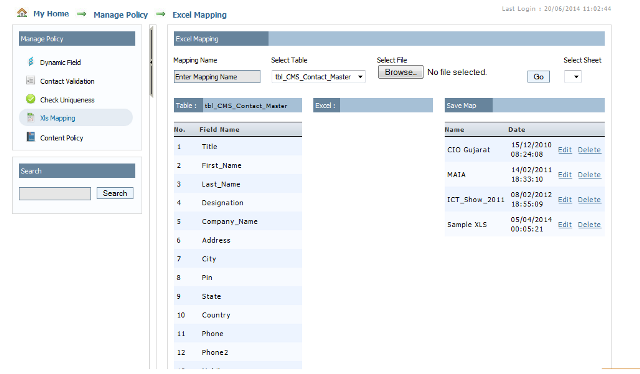Viewport: 640px width, 374px height.
Task: Click the Name column header in Save Map
Action: pos(454,130)
